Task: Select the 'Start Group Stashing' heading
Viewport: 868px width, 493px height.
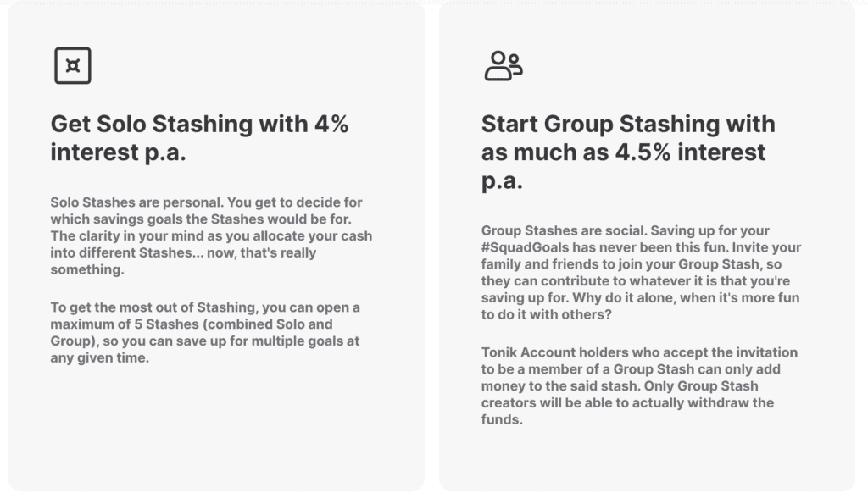Action: pyautogui.click(x=628, y=152)
